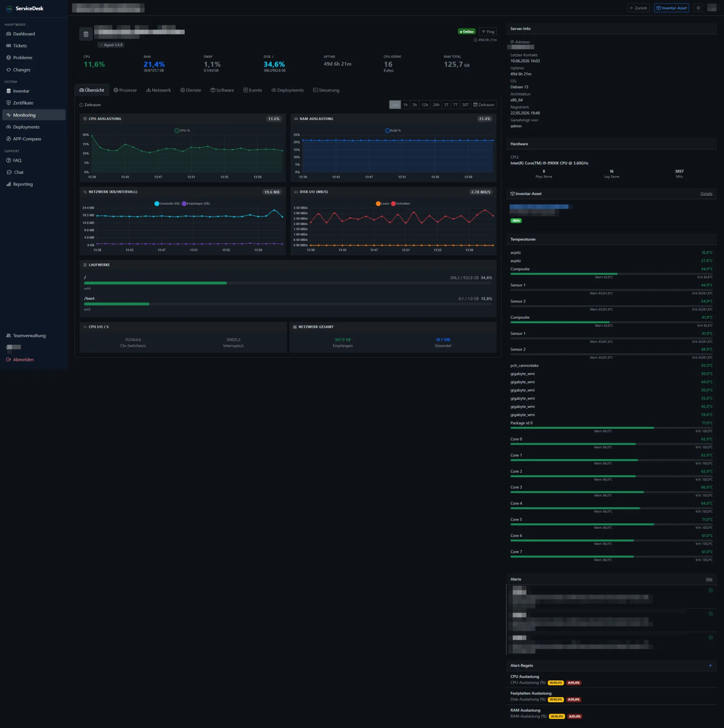Toggle Empfangen (KB) network series
Image resolution: width=724 pixels, height=728 pixels.
(196, 204)
